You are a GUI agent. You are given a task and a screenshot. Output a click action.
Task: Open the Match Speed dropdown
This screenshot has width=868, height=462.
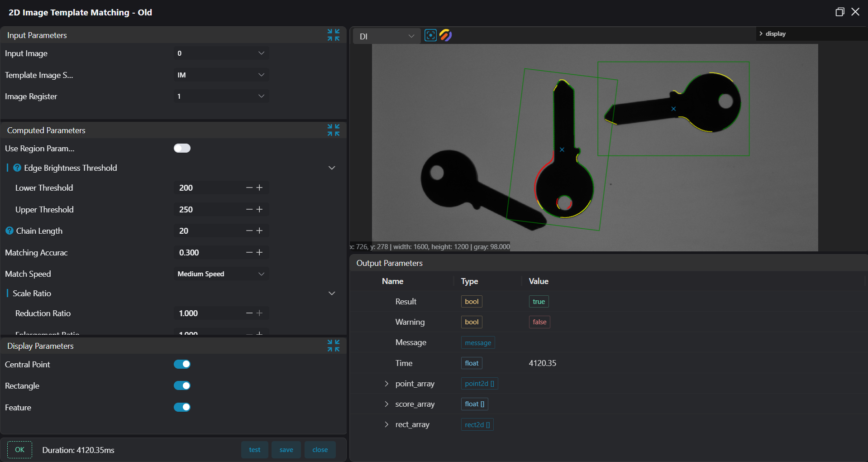click(x=220, y=274)
